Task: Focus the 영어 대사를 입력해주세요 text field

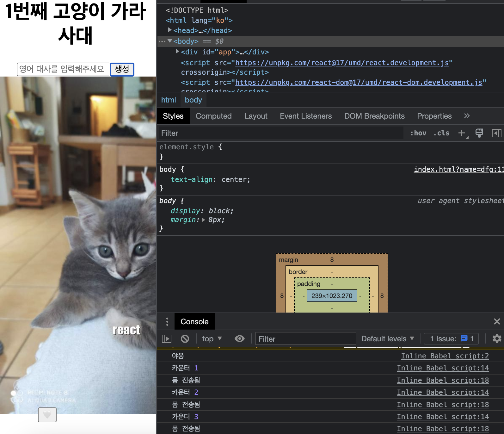Action: tap(63, 69)
